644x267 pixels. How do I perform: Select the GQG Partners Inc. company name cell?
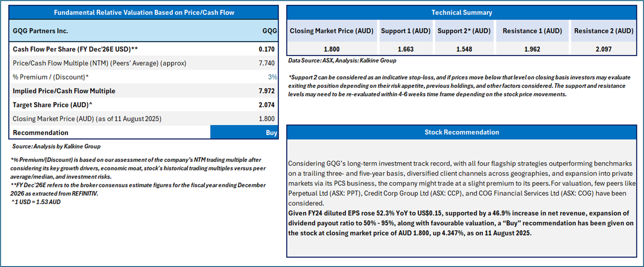41,31
